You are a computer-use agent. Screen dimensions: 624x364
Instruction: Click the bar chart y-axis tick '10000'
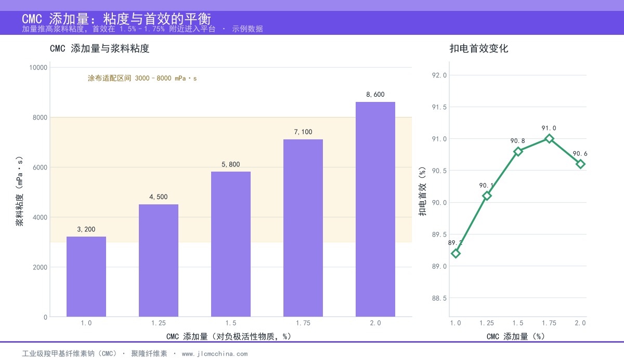(x=38, y=68)
